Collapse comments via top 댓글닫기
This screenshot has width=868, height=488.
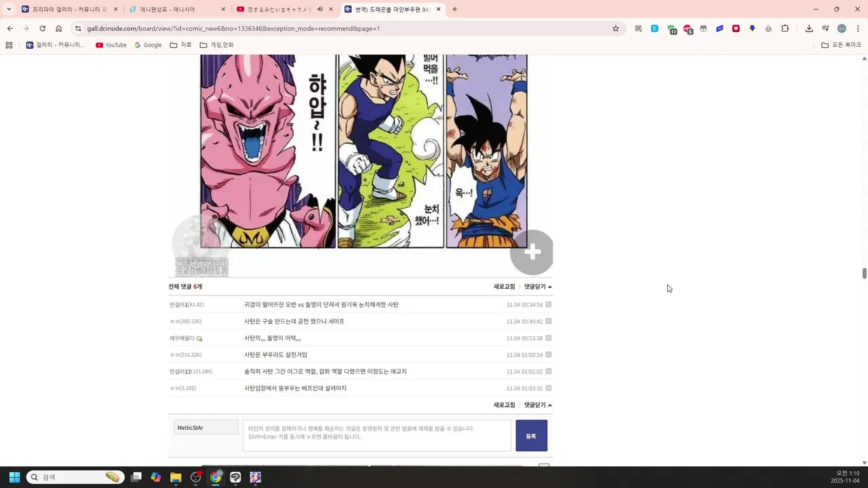538,287
